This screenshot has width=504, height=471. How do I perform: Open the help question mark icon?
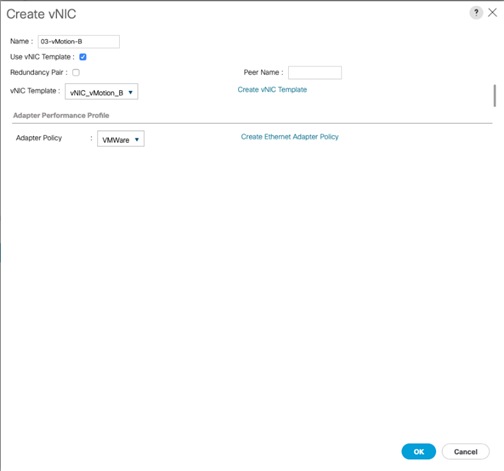point(476,13)
